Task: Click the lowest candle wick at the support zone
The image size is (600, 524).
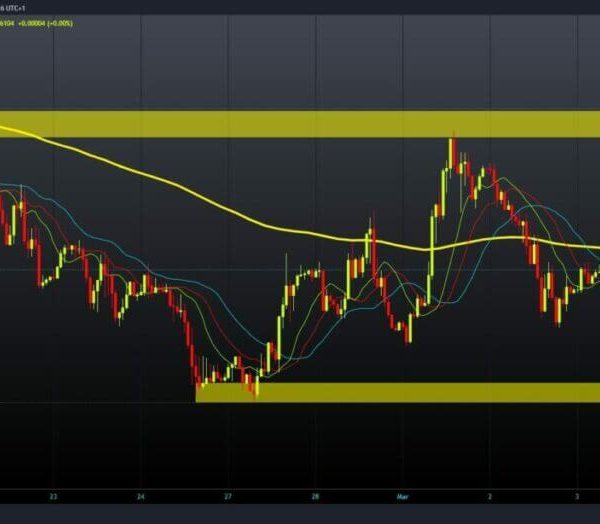Action: click(x=256, y=391)
